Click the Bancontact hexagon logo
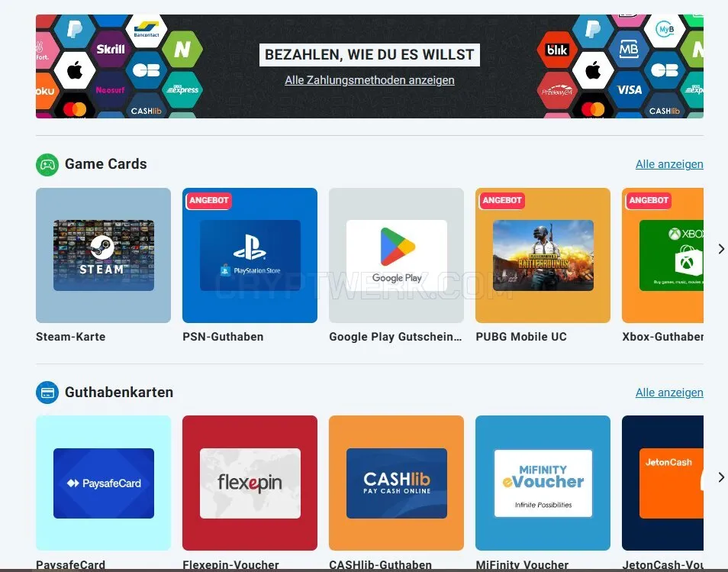Screen dimensions: 728x572 147,30
